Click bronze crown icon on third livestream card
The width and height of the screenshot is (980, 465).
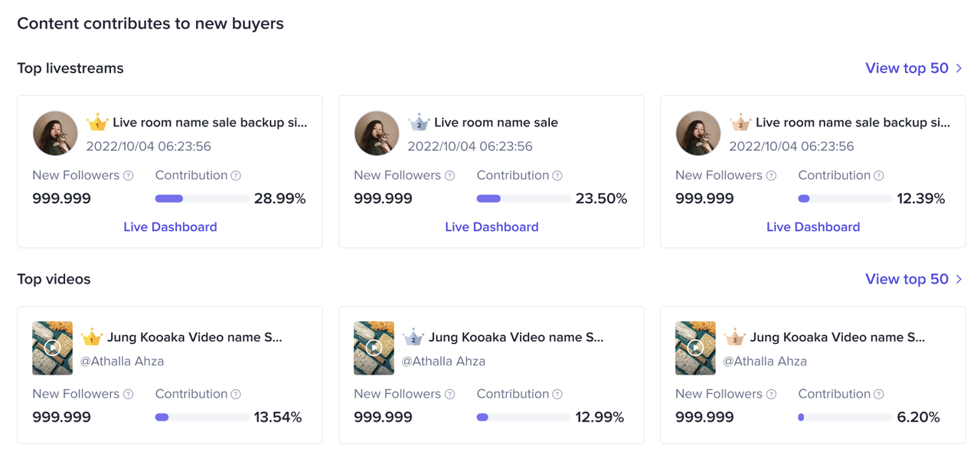[x=740, y=123]
